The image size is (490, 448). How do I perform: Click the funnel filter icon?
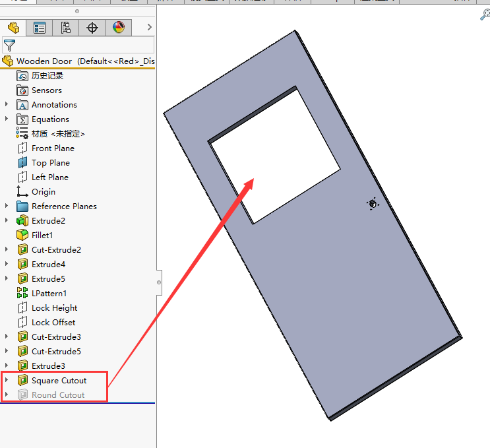pyautogui.click(x=9, y=45)
